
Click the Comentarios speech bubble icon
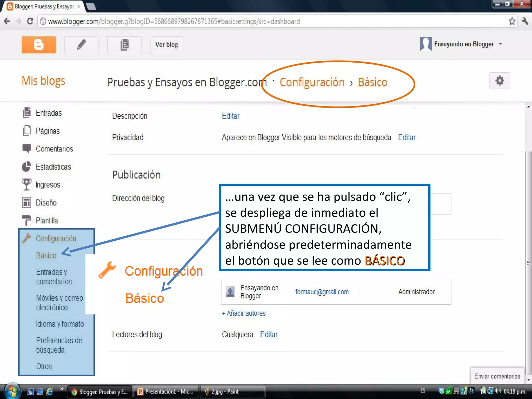point(27,148)
